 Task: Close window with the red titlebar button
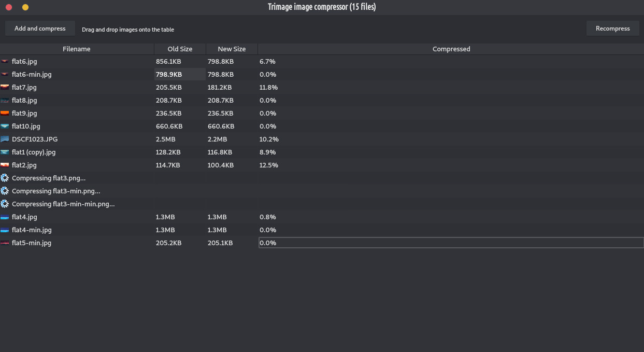[8, 7]
